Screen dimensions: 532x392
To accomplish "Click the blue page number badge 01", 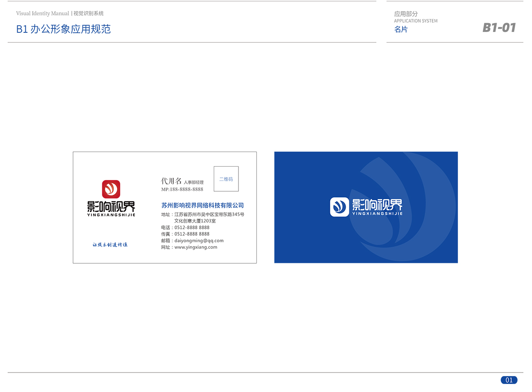I will [x=509, y=380].
